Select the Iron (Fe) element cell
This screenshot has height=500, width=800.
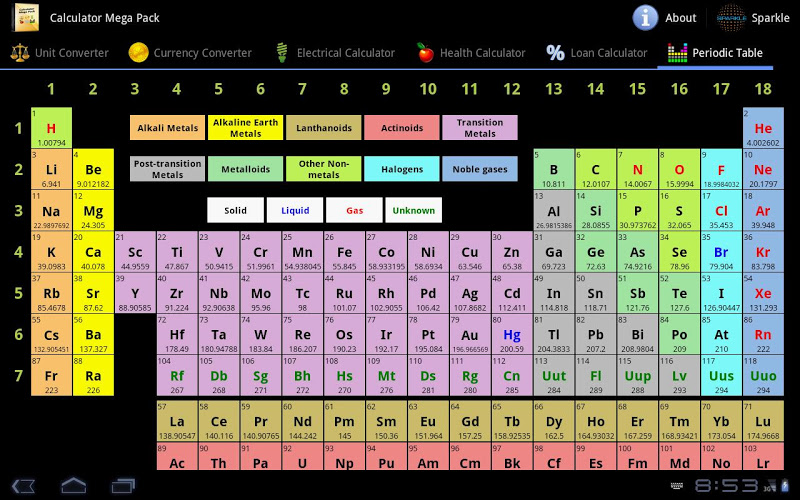(344, 252)
